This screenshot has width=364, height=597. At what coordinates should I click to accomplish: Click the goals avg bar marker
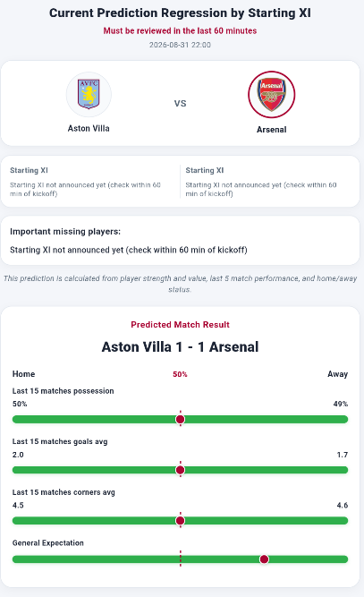(x=181, y=470)
